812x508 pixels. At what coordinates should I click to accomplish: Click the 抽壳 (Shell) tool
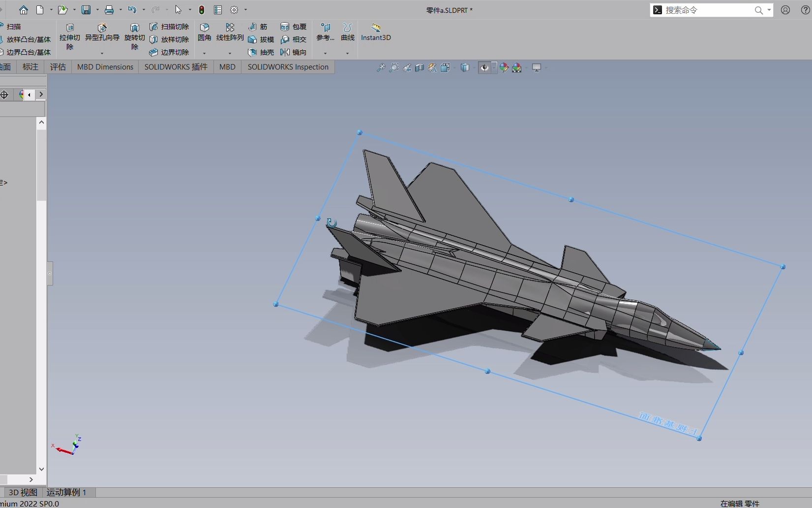[261, 53]
